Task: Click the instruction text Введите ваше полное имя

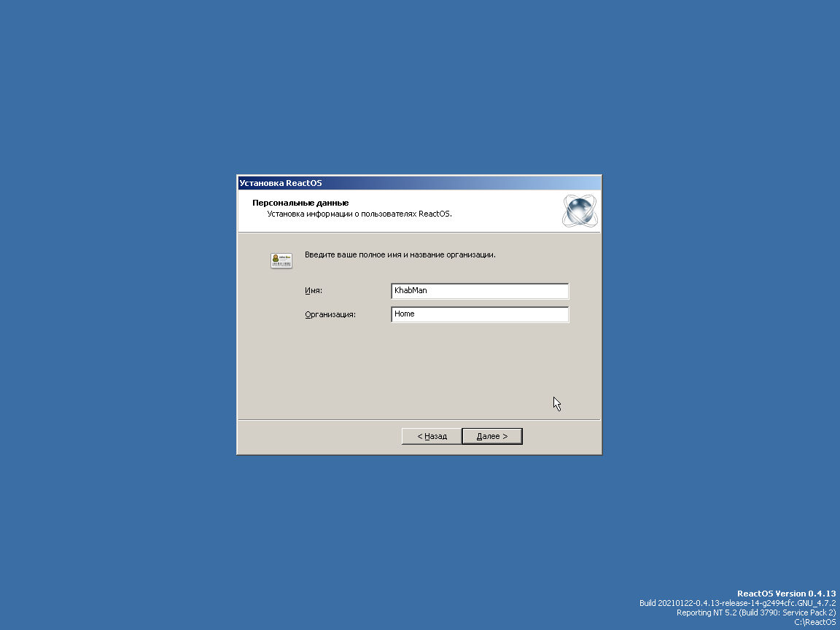Action: [400, 254]
